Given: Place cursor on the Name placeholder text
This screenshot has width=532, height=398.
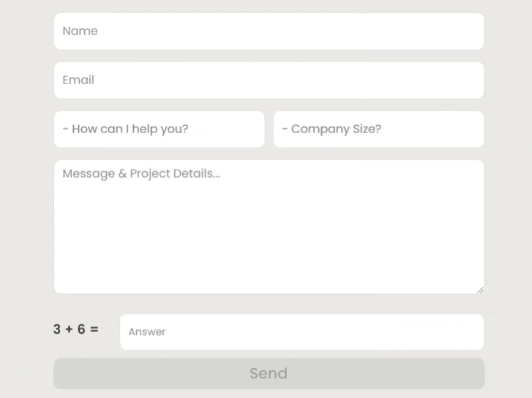Looking at the screenshot, I should [80, 31].
